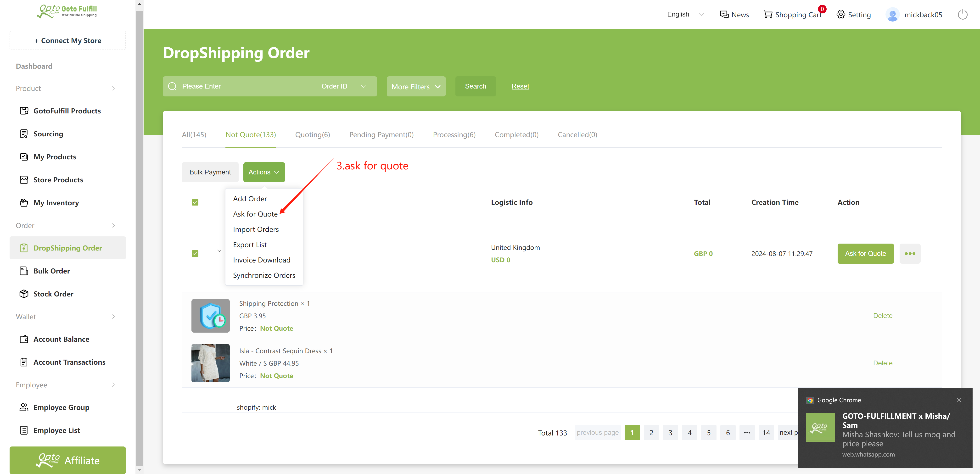This screenshot has height=474, width=980.
Task: Delete the Isla Contrast Sequin Dress item
Action: [883, 363]
